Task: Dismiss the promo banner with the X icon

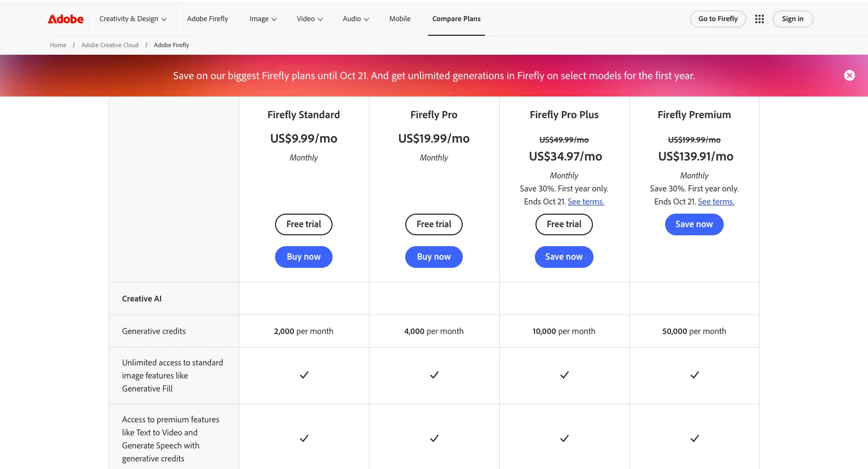Action: tap(850, 75)
